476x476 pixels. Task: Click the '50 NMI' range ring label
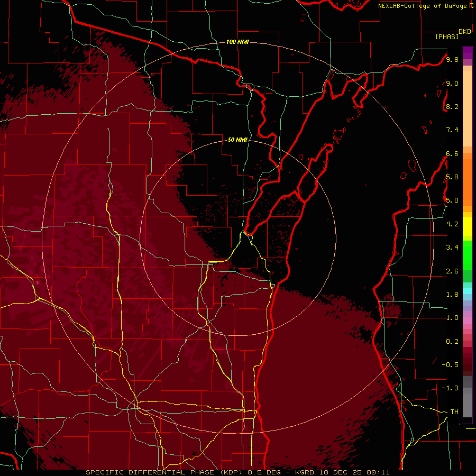click(237, 140)
